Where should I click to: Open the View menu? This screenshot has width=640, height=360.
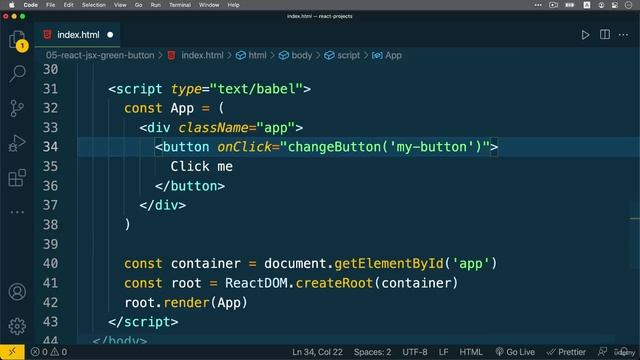click(120, 5)
